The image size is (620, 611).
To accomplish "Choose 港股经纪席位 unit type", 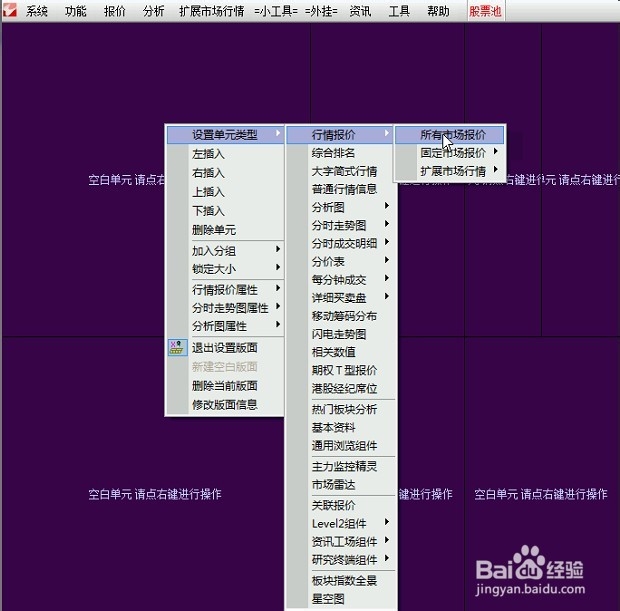I will [341, 388].
